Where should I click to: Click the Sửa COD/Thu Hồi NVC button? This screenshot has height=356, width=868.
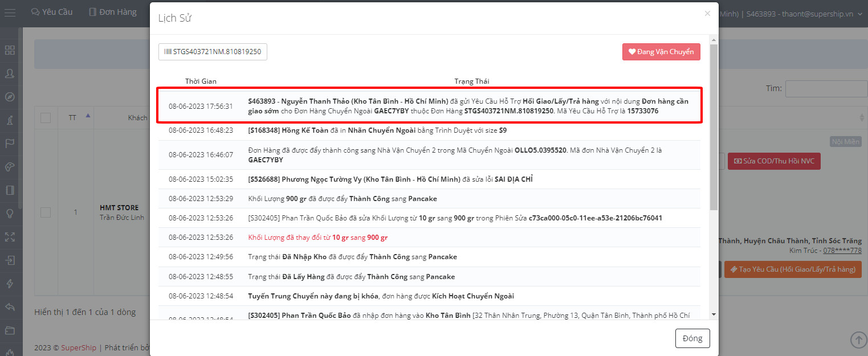coord(774,161)
